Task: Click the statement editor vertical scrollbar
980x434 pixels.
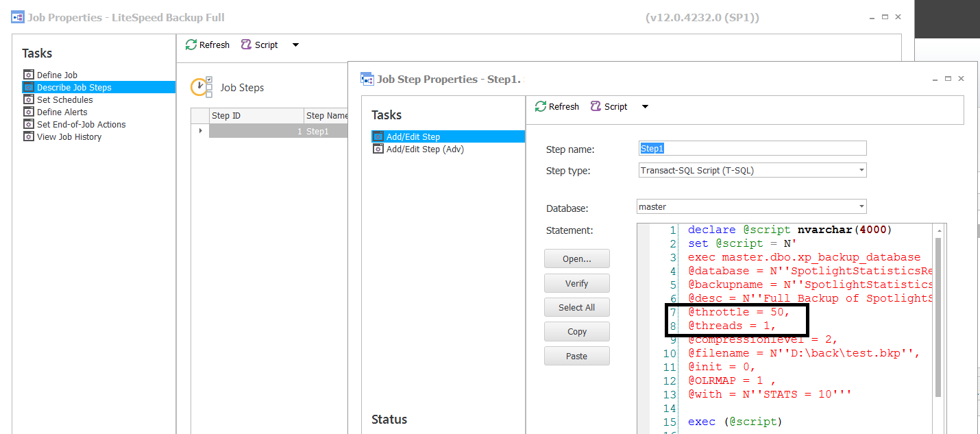Action: 938,315
